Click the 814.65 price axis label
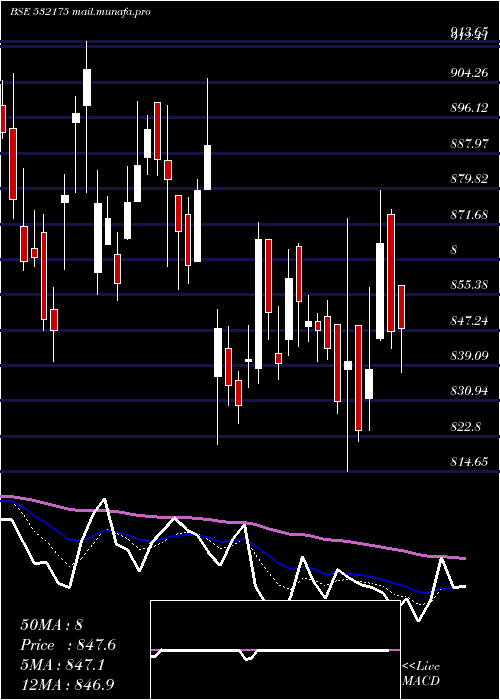Screen dimensions: 500x700 pyautogui.click(x=469, y=462)
